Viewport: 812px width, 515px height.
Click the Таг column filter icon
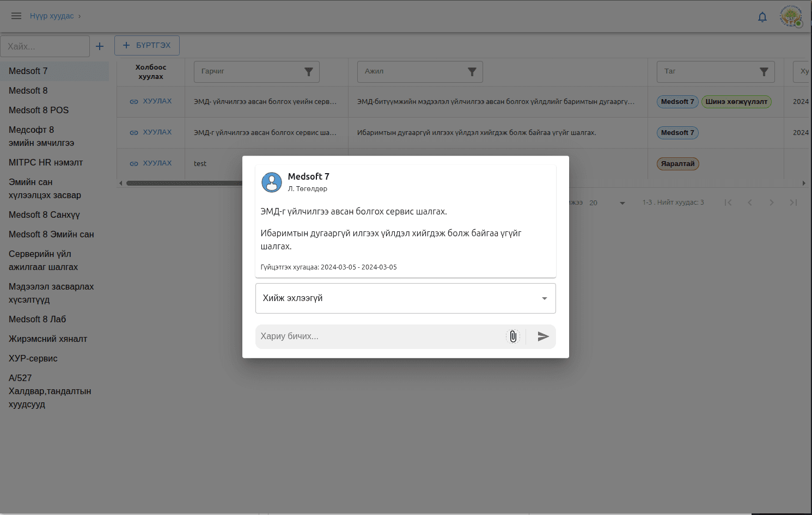click(x=764, y=72)
